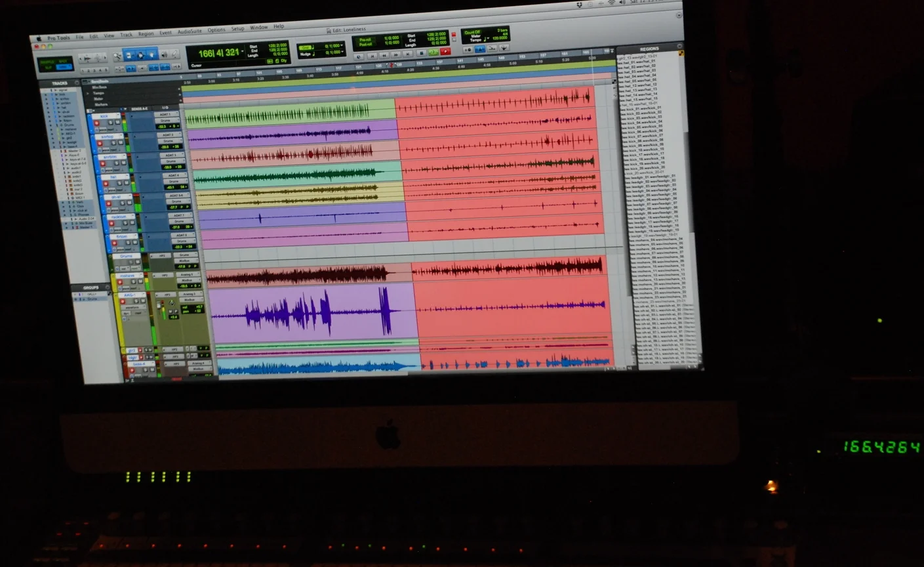Screen dimensions: 924x567
Task: Solo the kick track
Action: 111,122
